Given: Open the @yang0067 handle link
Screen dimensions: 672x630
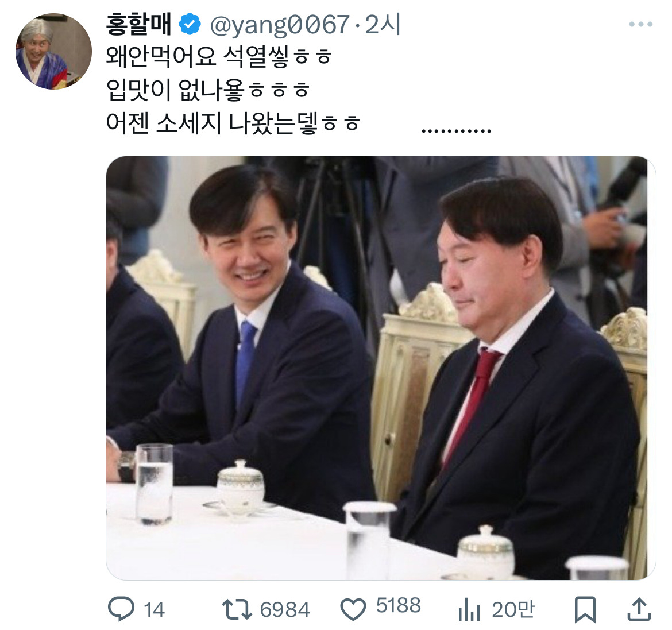Looking at the screenshot, I should tap(279, 25).
